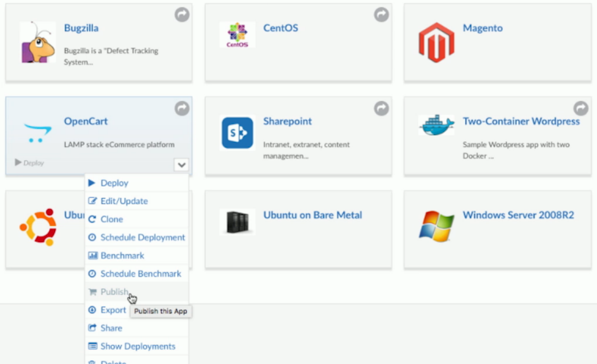
Task: Click the share arrow icon on OpenCart card
Action: point(182,109)
